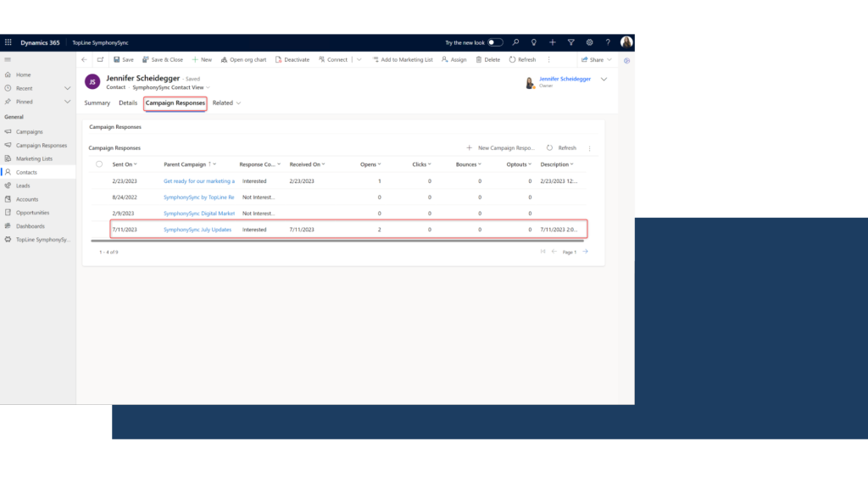The width and height of the screenshot is (868, 488).
Task: Expand the header details chevron
Action: [604, 79]
